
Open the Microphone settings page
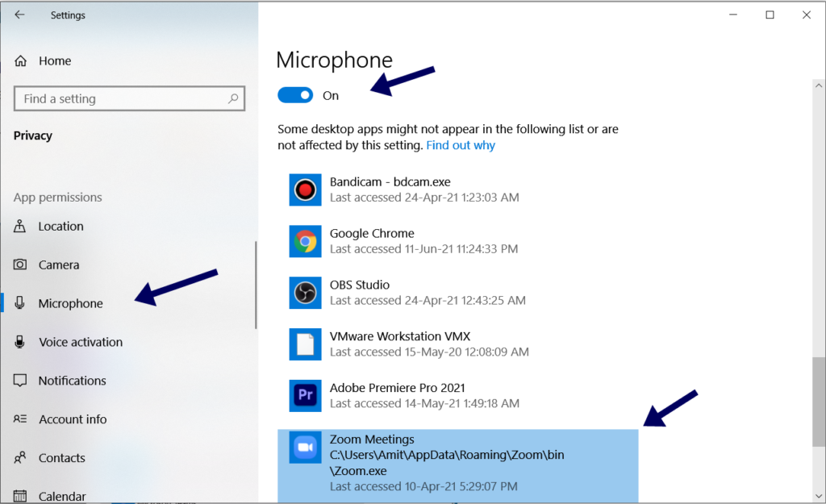[69, 303]
